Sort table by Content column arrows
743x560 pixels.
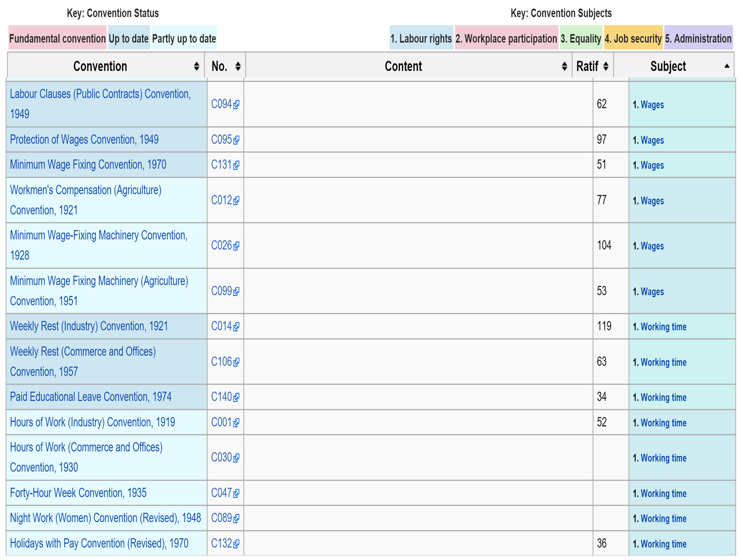pyautogui.click(x=564, y=66)
